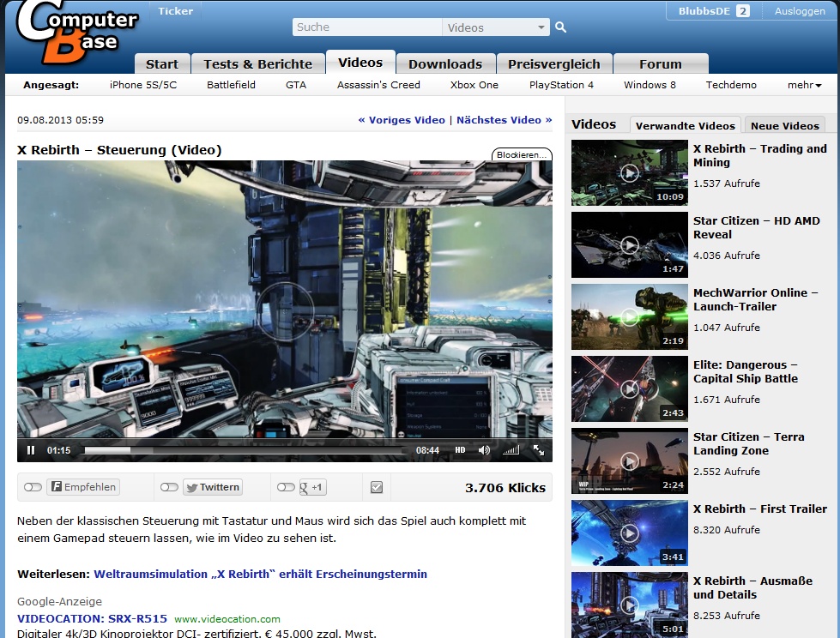Click the Google +1 button
Viewport: 840px width, 638px height.
click(x=312, y=487)
